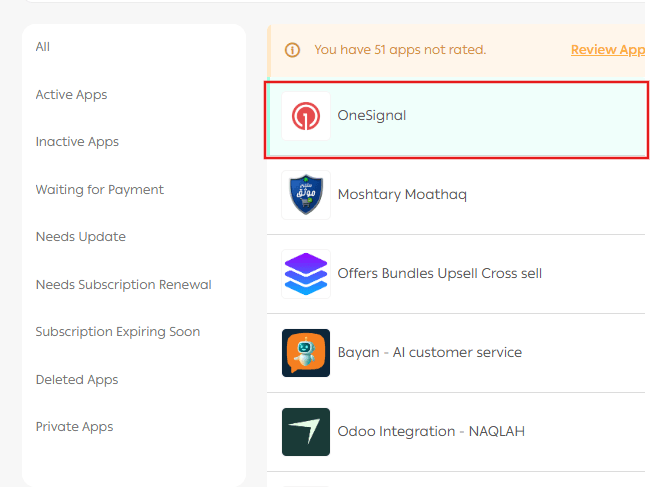Open Moshtary Moathaq app name
The width and height of the screenshot is (650, 487).
(x=402, y=195)
